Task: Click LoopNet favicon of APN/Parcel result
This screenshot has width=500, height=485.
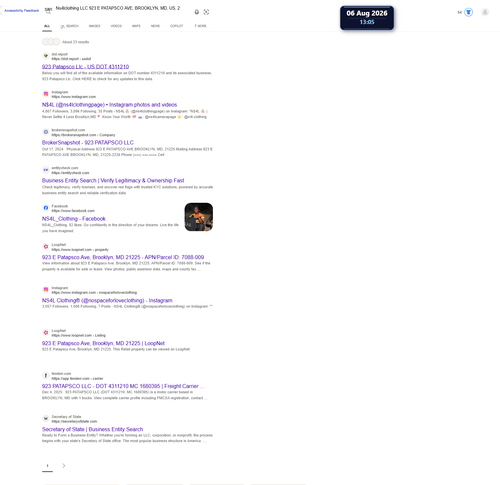Action: tap(46, 247)
